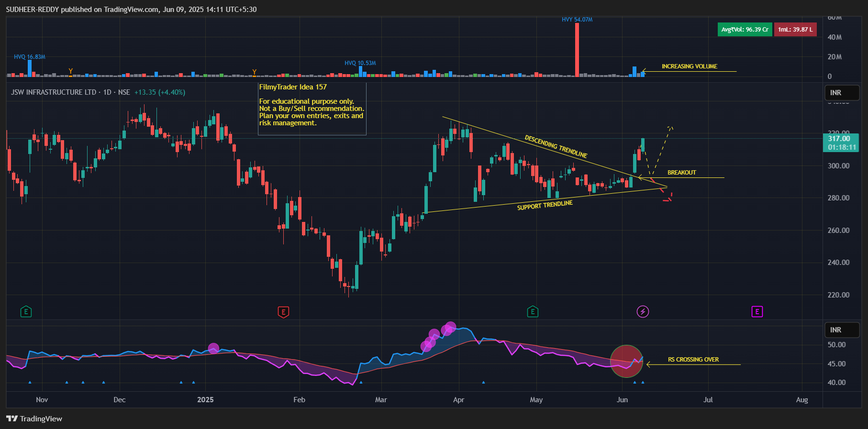Image resolution: width=868 pixels, height=429 pixels.
Task: Select the INCREASING VOLUME annotation
Action: tap(690, 66)
